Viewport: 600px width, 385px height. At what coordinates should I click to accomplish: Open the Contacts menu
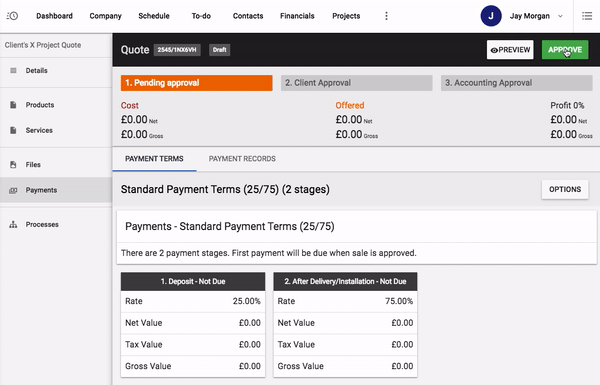pyautogui.click(x=248, y=16)
